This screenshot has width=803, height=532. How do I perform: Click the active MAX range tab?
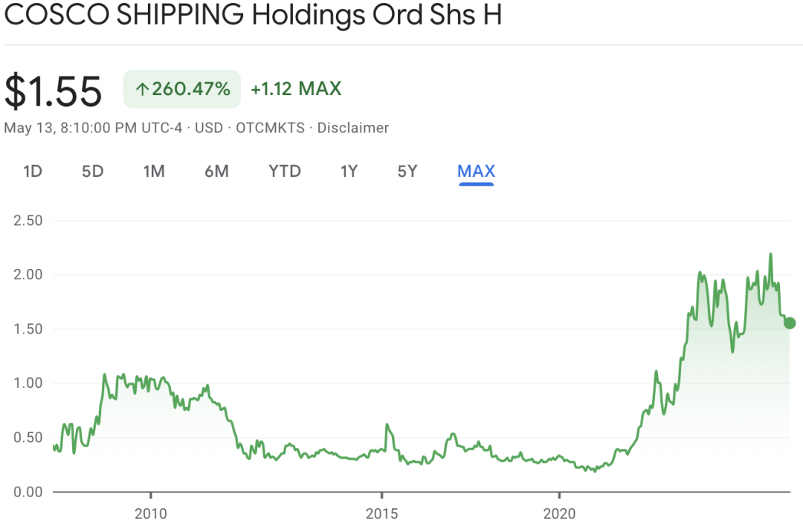476,172
